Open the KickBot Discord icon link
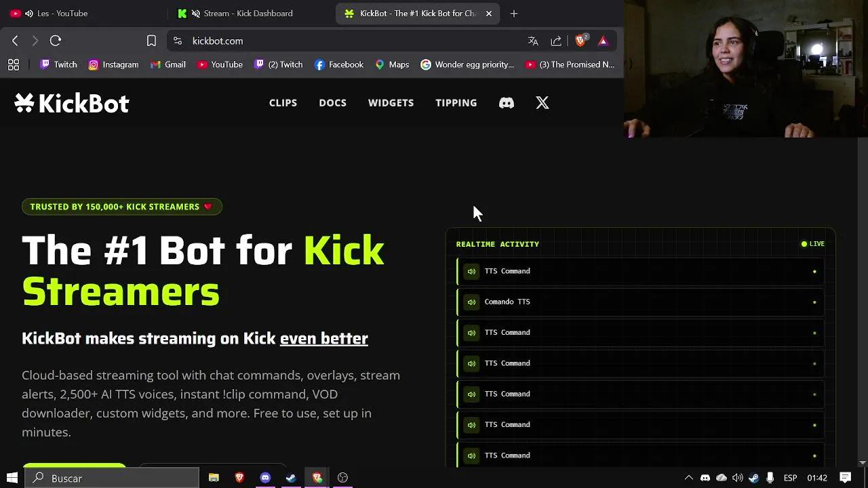This screenshot has width=868, height=488. point(507,103)
